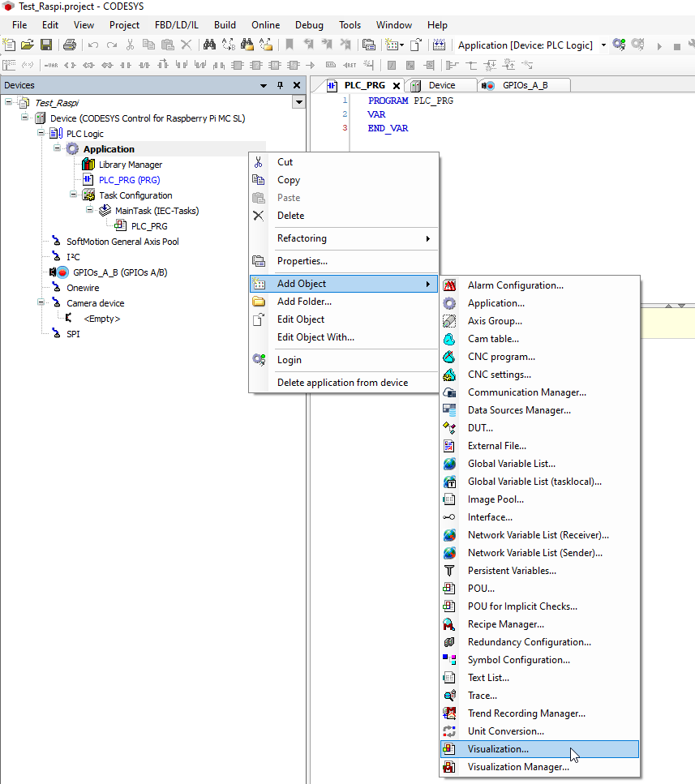Stop the application with the square toolbar icon

pos(676,45)
